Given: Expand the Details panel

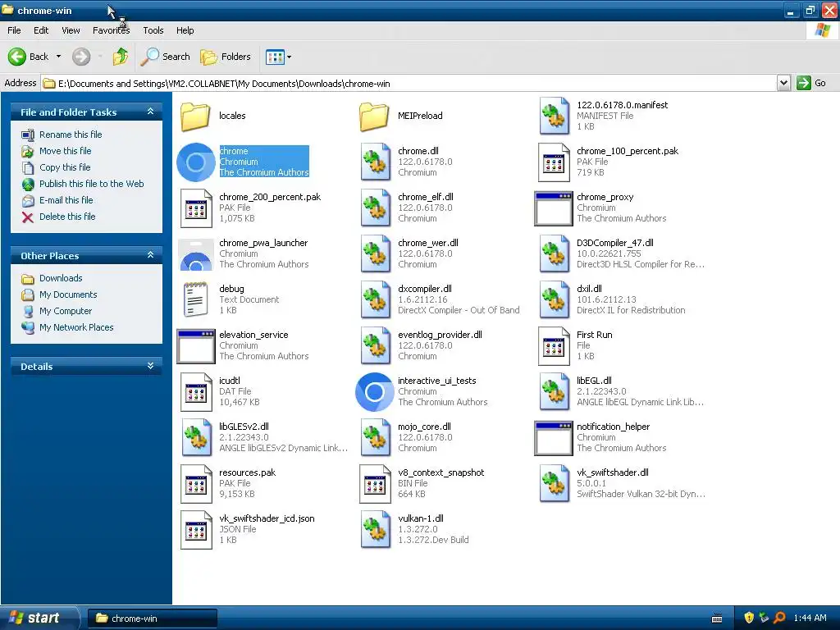Looking at the screenshot, I should coord(151,366).
